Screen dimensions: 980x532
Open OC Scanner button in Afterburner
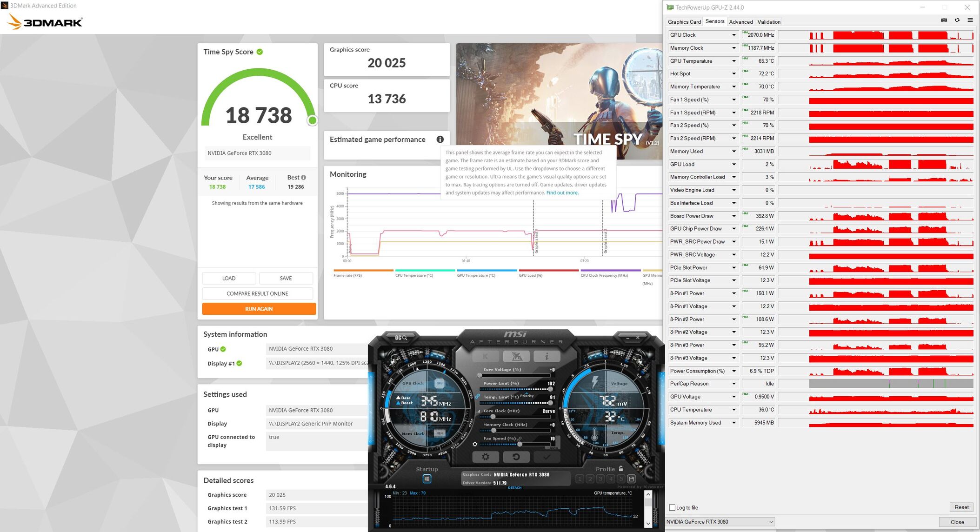[x=401, y=338]
